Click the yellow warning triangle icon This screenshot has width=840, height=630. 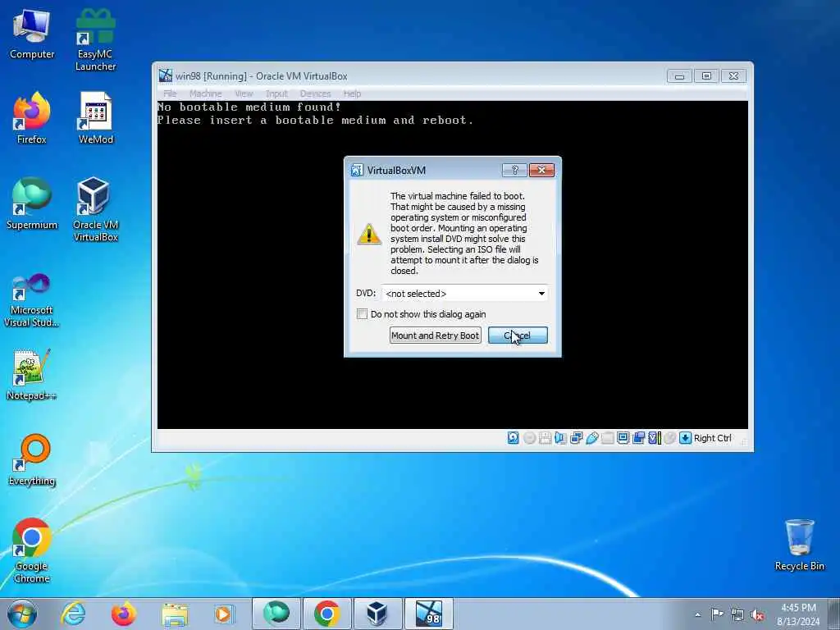[369, 234]
